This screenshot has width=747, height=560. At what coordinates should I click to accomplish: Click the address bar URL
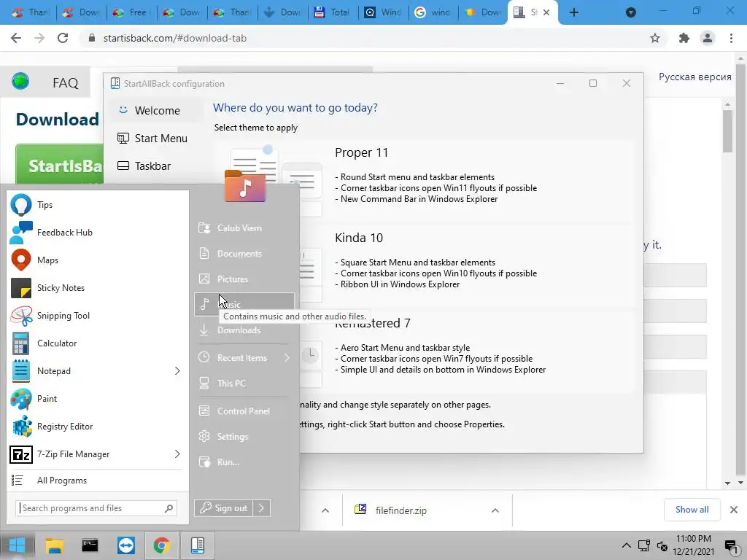pos(175,38)
